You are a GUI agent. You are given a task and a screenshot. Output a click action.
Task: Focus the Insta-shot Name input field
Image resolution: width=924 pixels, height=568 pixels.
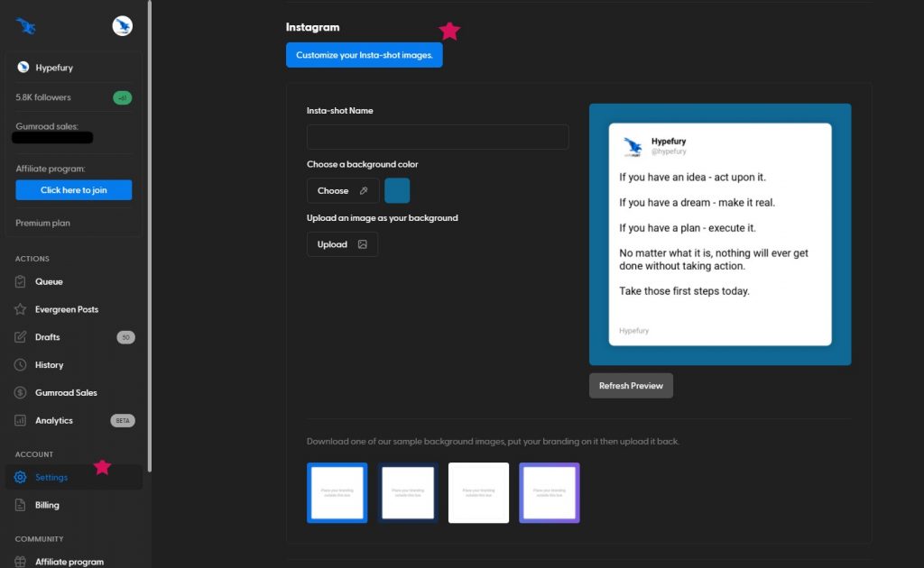[x=438, y=137]
